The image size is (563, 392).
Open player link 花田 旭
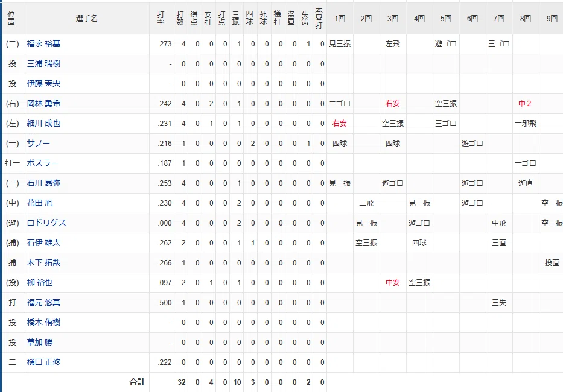(x=39, y=203)
